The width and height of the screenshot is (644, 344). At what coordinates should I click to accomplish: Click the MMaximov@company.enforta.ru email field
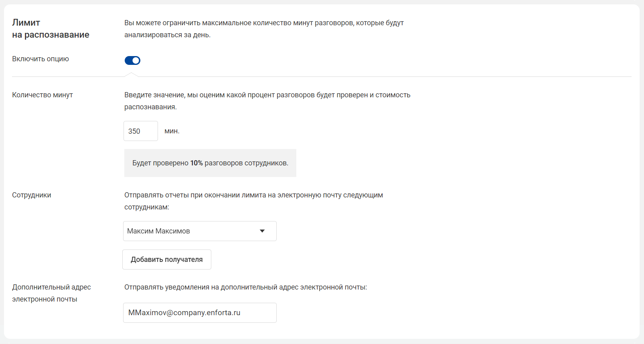[200, 313]
